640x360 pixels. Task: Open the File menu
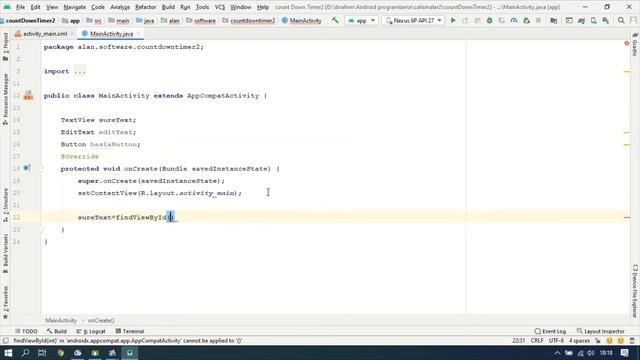click(x=20, y=7)
